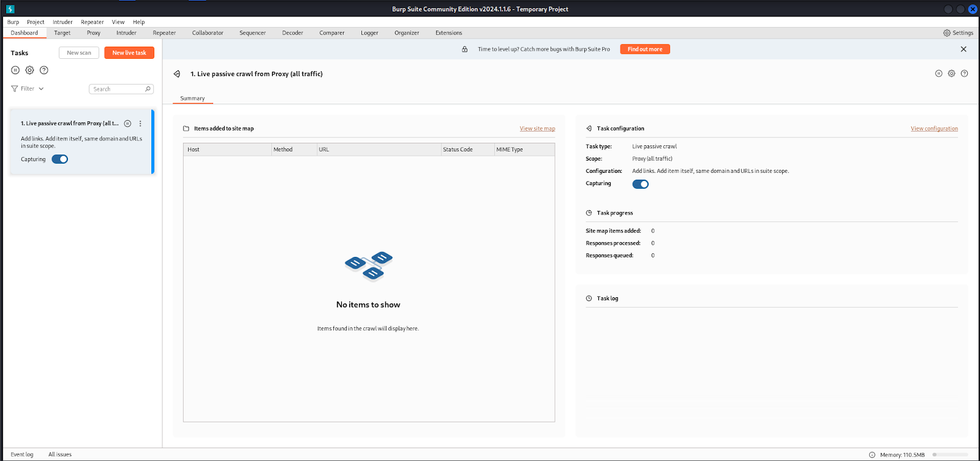Open Tasks panel settings gear
The width and height of the screenshot is (980, 461).
point(29,70)
